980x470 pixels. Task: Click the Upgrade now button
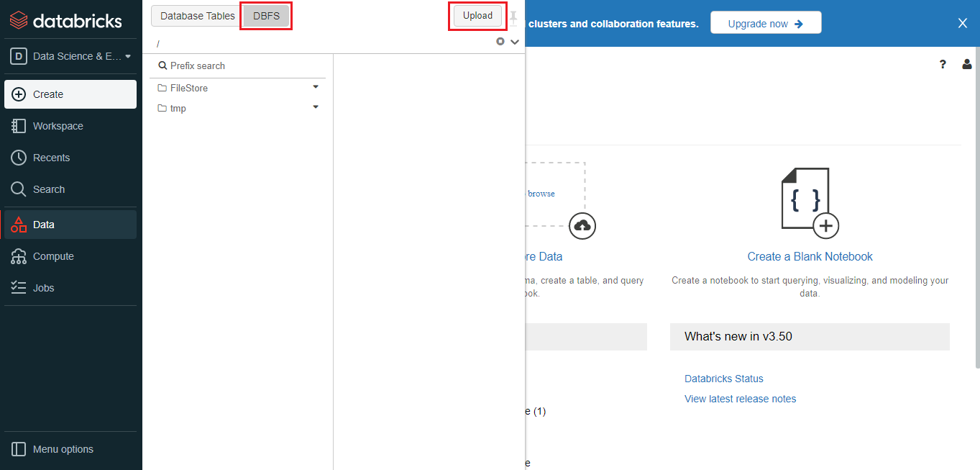(765, 23)
